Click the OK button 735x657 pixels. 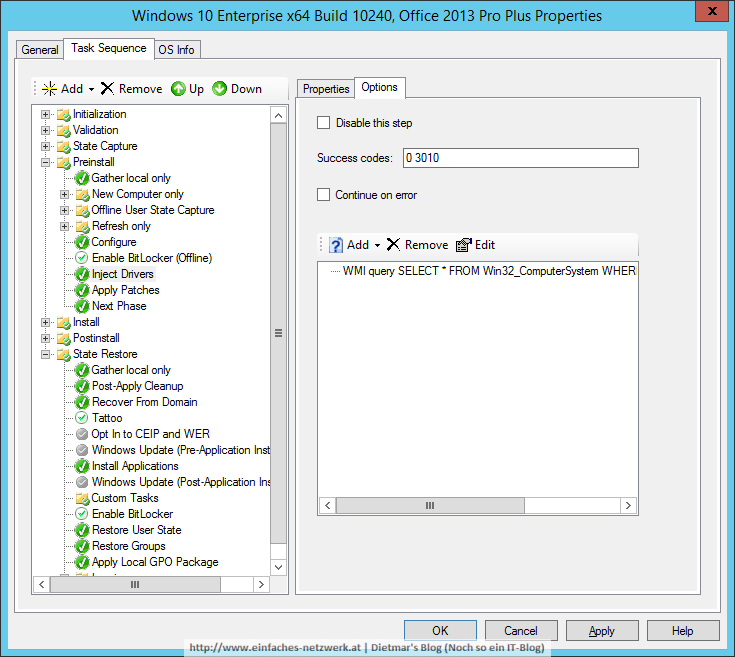tap(440, 630)
